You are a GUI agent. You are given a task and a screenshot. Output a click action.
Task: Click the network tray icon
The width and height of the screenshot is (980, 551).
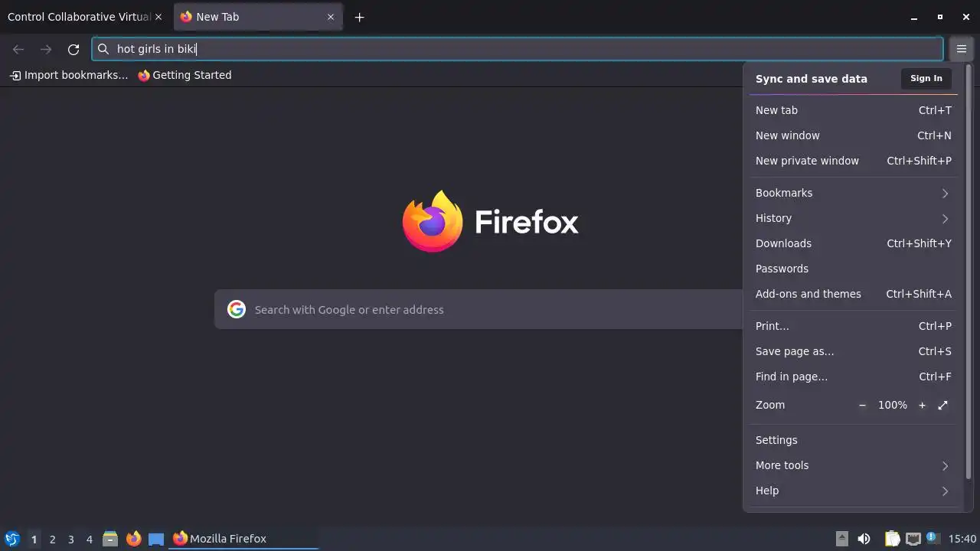pyautogui.click(x=913, y=539)
